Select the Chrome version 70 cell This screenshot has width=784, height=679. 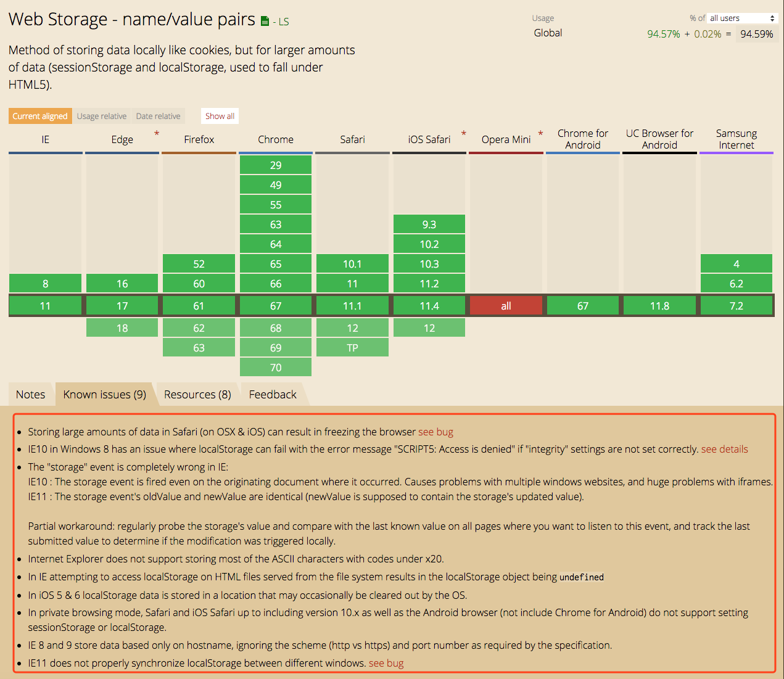pyautogui.click(x=276, y=368)
